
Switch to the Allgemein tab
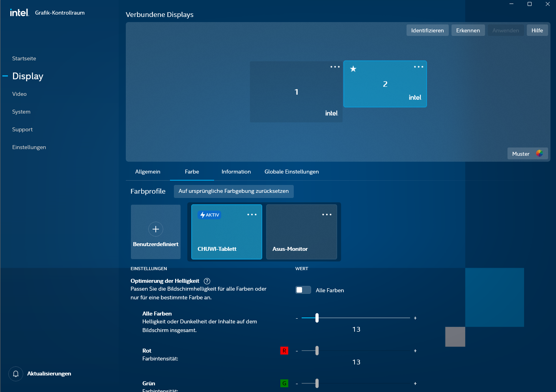tap(148, 172)
